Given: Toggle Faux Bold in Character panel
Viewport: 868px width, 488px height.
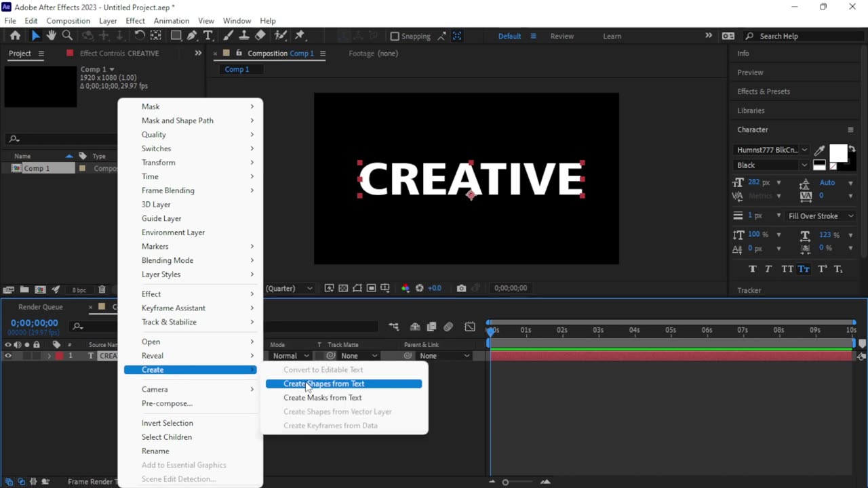Looking at the screenshot, I should [x=752, y=269].
